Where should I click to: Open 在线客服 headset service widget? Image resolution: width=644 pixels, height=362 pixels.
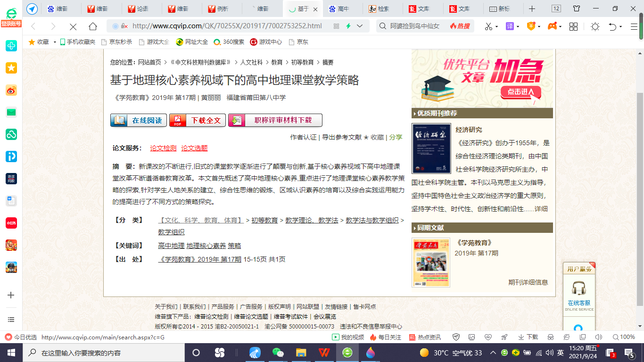click(578, 295)
